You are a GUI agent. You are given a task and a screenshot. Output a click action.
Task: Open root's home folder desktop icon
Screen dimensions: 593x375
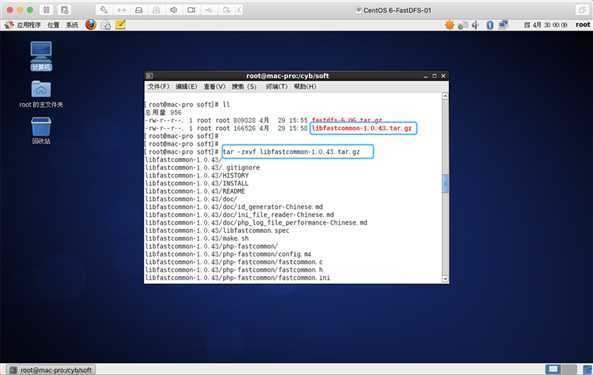click(41, 94)
